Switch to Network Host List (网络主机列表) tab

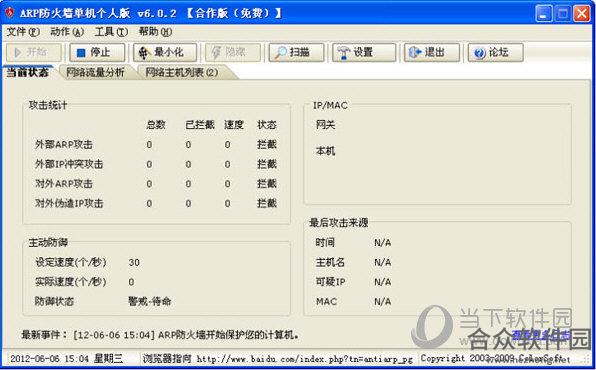click(182, 72)
